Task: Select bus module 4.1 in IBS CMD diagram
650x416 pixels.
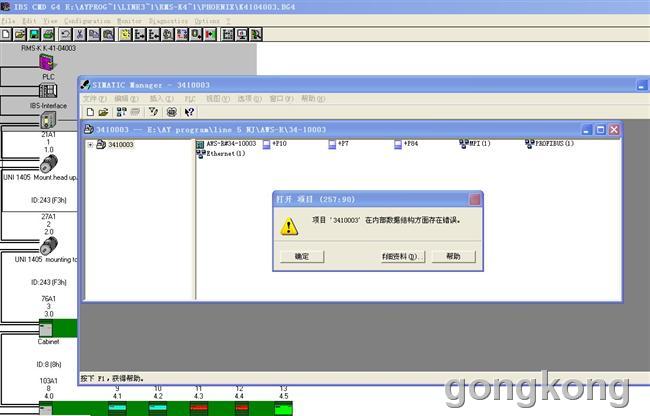Action: tap(117, 408)
